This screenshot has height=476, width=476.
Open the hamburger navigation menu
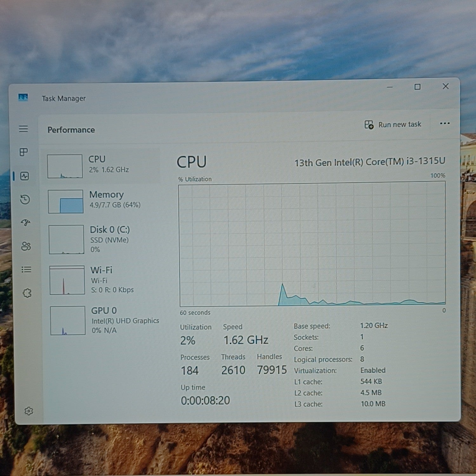23,129
